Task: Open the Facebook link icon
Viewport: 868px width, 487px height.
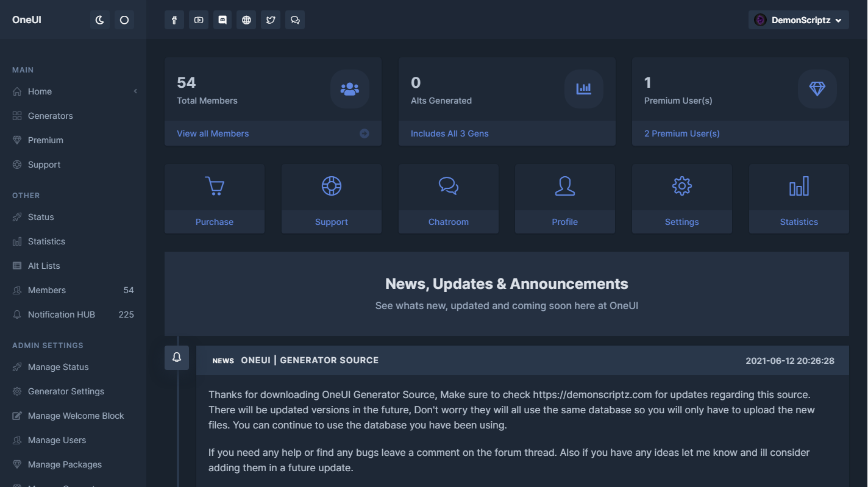Action: click(x=174, y=20)
